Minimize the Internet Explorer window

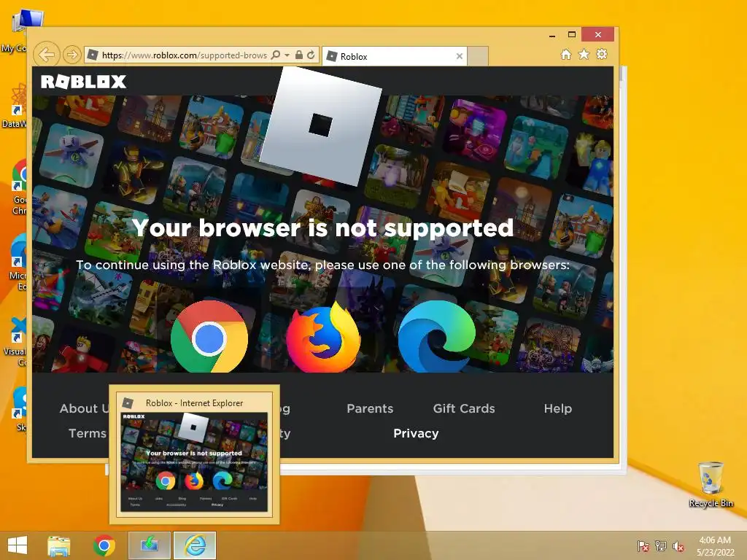pyautogui.click(x=552, y=35)
